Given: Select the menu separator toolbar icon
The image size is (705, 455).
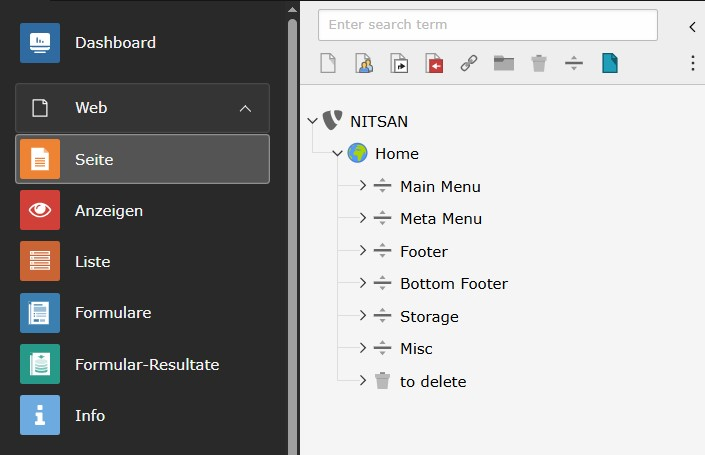Looking at the screenshot, I should pos(574,64).
